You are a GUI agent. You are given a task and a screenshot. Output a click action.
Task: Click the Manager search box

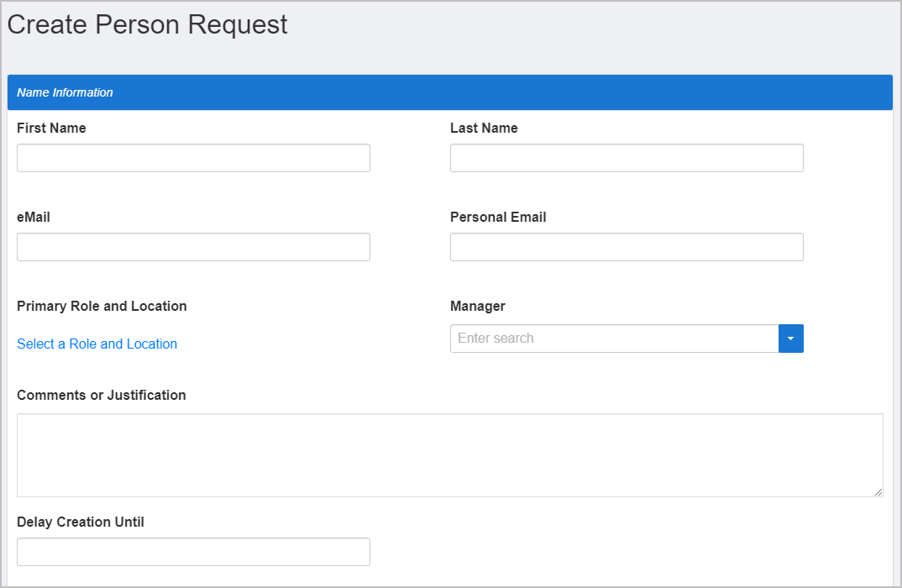(614, 339)
